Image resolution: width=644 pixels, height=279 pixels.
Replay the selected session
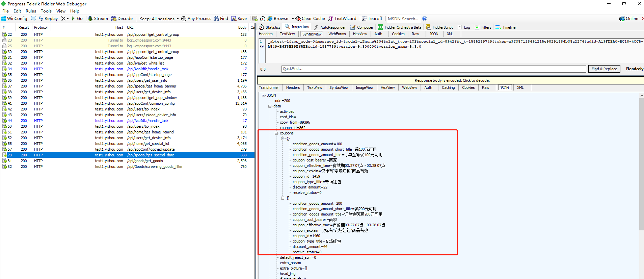(48, 19)
